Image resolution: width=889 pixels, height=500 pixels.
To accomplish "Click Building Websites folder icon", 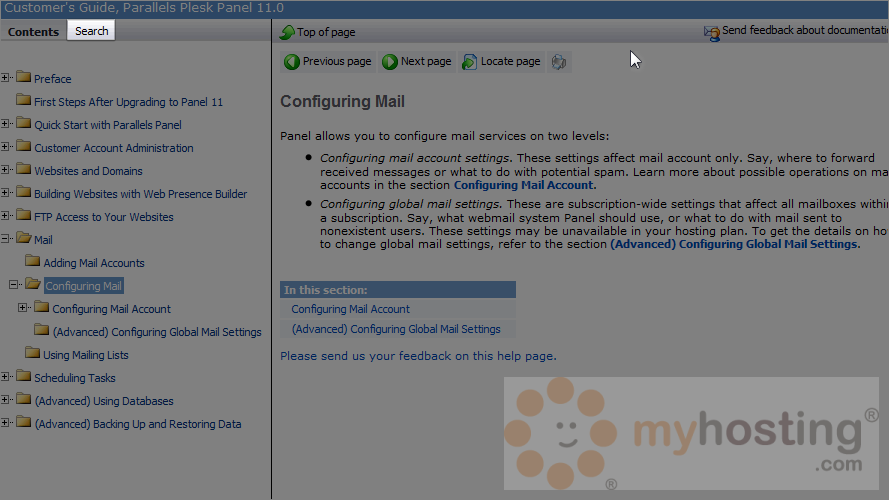I will pyautogui.click(x=23, y=192).
